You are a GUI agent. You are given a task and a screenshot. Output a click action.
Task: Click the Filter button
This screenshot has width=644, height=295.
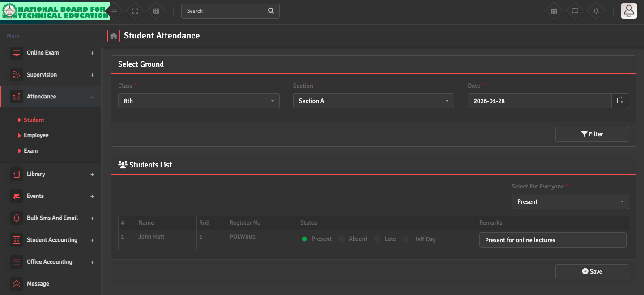592,134
